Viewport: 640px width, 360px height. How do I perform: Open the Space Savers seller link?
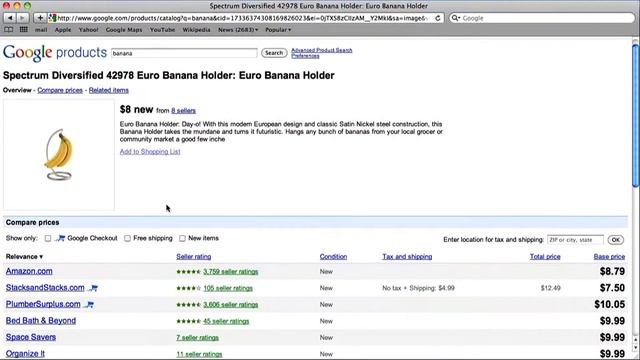[31, 337]
